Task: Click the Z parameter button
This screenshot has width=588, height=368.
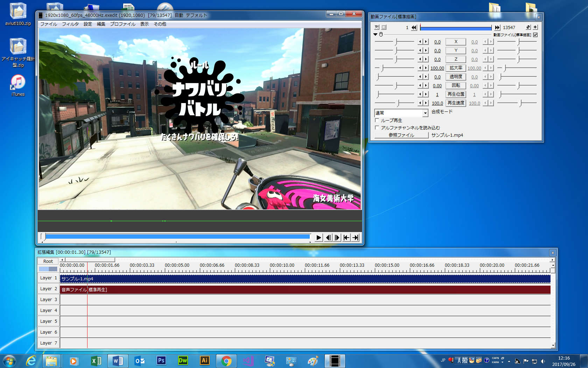Action: (x=456, y=59)
